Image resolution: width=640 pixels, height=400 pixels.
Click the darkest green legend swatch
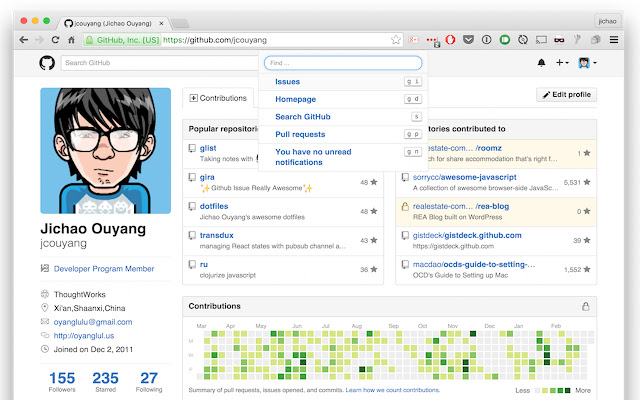(567, 391)
